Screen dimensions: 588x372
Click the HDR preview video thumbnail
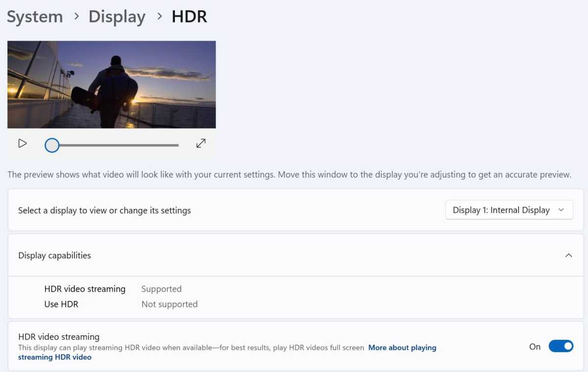[112, 85]
